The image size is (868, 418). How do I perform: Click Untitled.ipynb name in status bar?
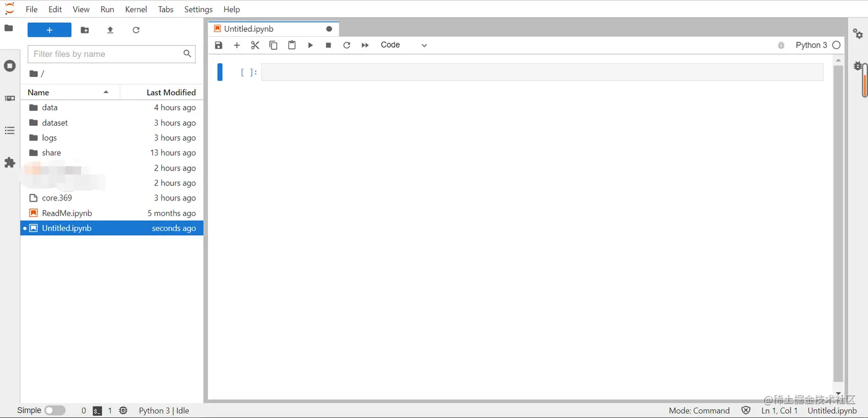(832, 411)
